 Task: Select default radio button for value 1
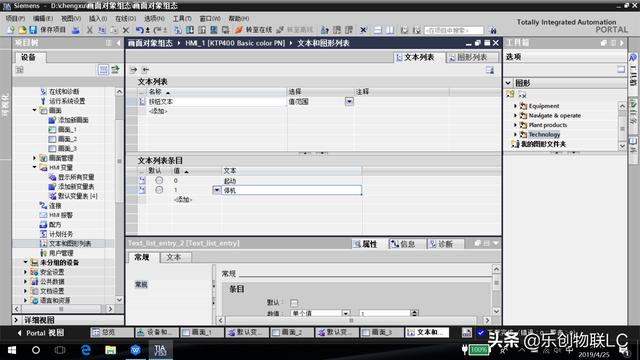[x=159, y=190]
